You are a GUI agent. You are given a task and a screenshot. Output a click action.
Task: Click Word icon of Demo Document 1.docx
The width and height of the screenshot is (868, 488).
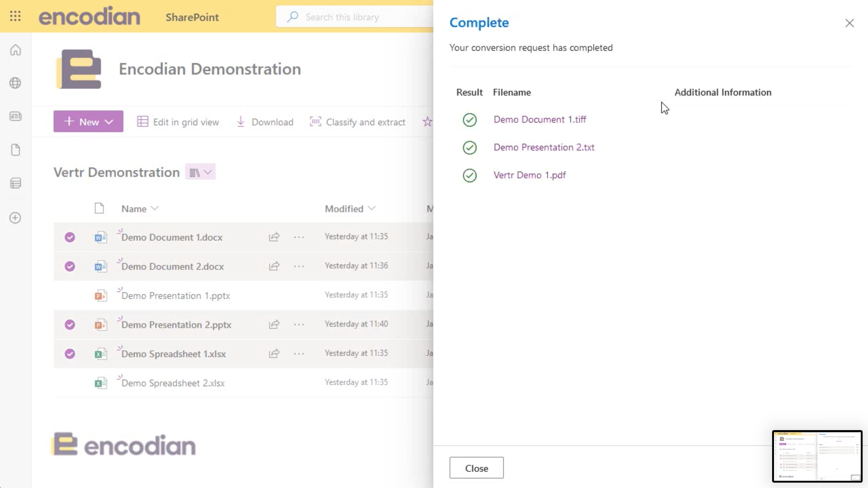[100, 237]
